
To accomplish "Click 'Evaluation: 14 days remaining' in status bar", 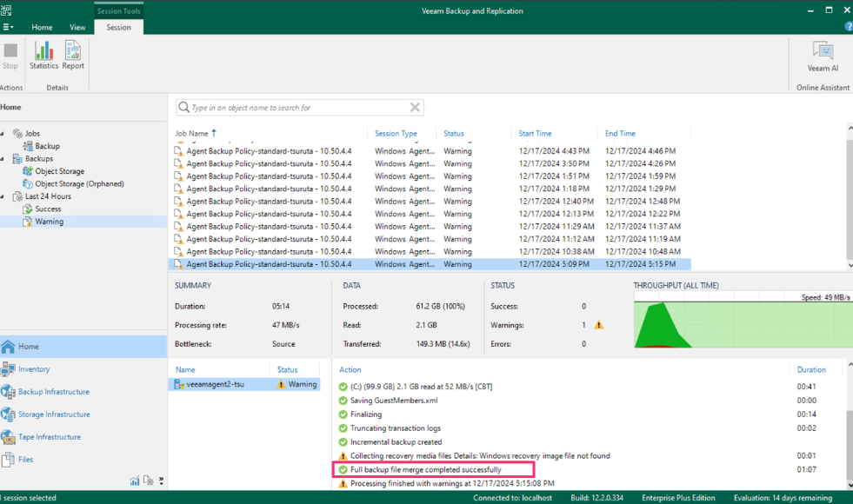I will pyautogui.click(x=783, y=497).
